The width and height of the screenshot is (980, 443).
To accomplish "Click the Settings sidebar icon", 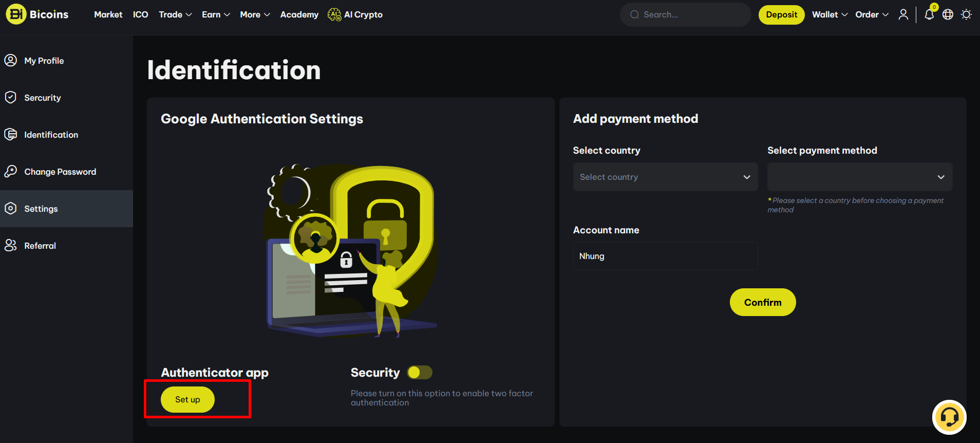I will [x=11, y=209].
